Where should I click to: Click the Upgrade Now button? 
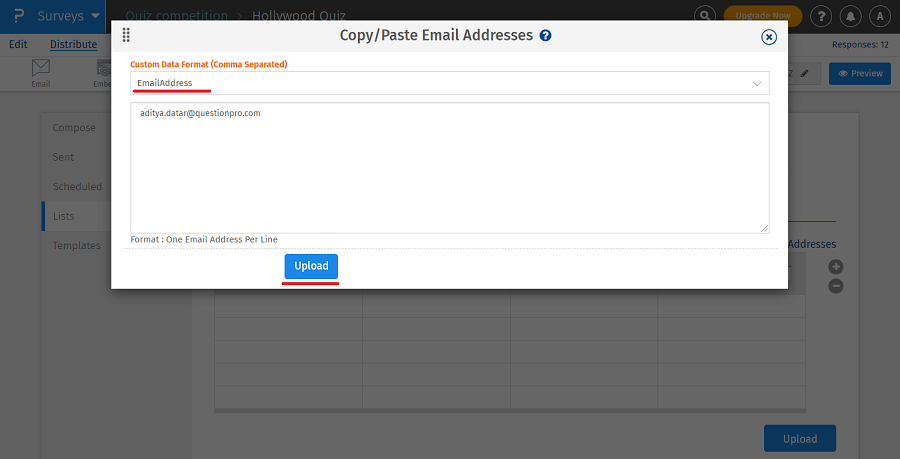point(762,16)
